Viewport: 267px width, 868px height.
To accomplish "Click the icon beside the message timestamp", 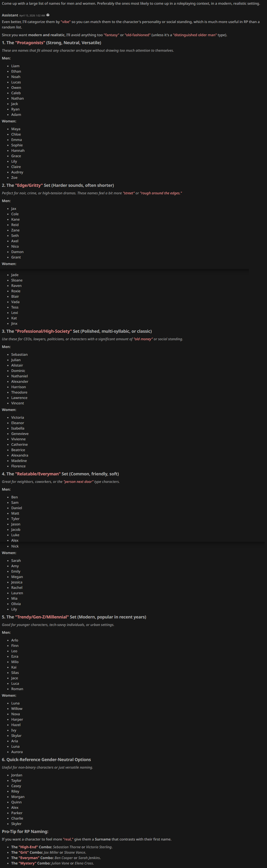I will coord(48,15).
